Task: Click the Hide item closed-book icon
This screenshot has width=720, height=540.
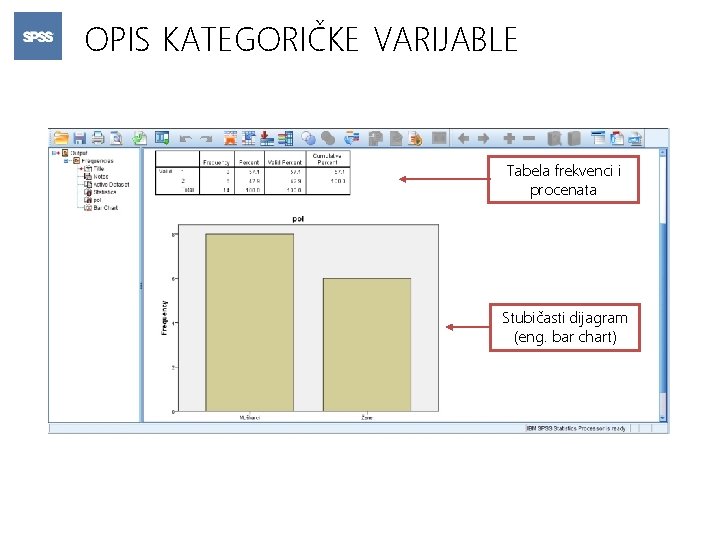Action: coord(574,138)
